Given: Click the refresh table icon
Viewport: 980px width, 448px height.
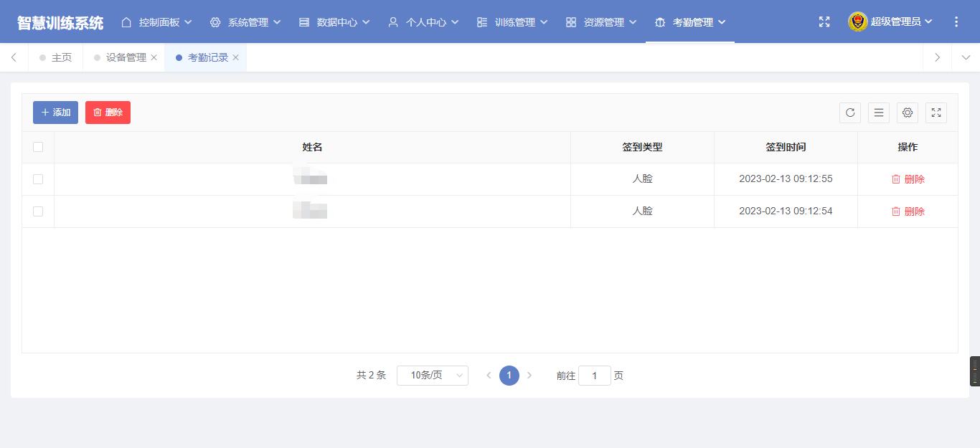Looking at the screenshot, I should coord(850,113).
